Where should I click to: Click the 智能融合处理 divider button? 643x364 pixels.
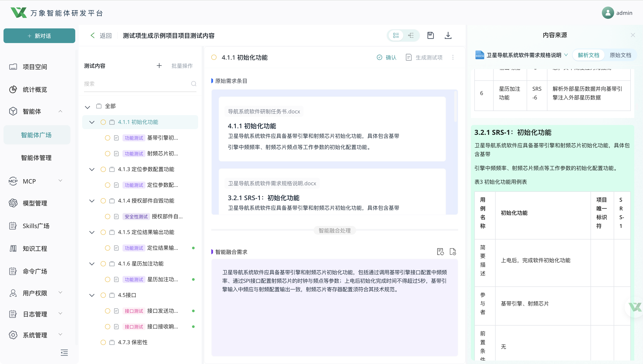tap(334, 231)
